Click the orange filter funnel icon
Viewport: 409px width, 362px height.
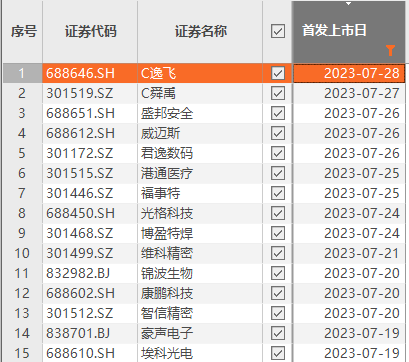(390, 50)
